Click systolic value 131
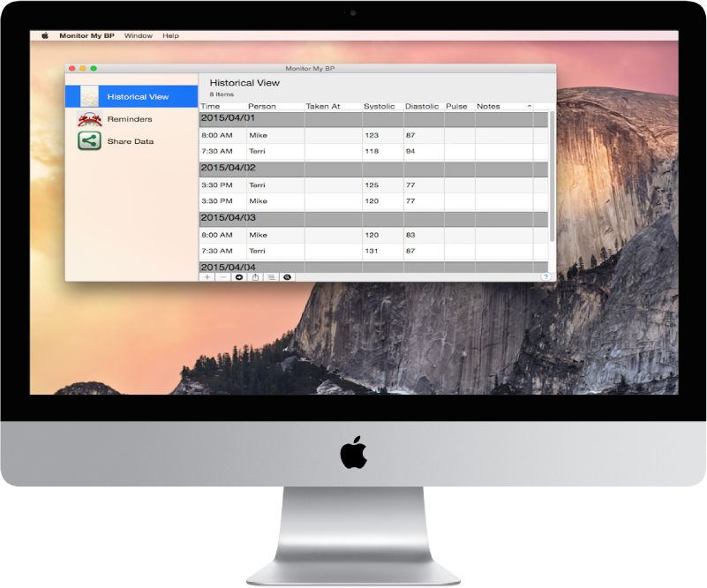 372,251
